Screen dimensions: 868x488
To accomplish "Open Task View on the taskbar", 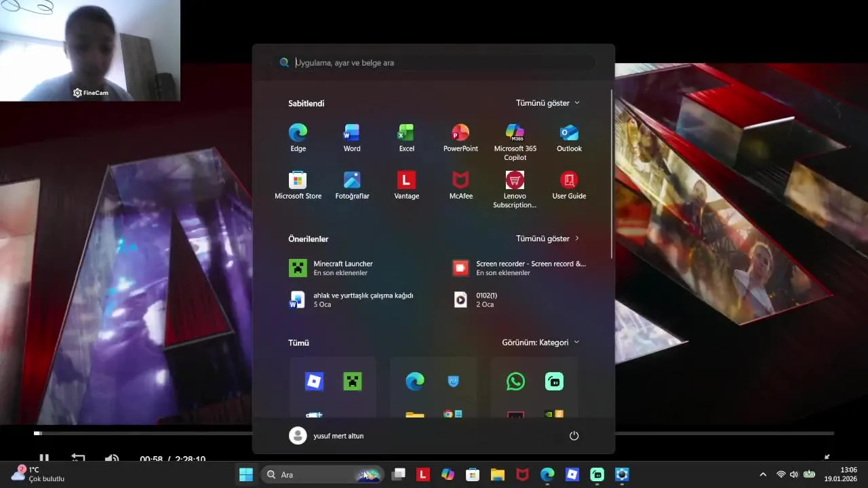I will pos(399,474).
